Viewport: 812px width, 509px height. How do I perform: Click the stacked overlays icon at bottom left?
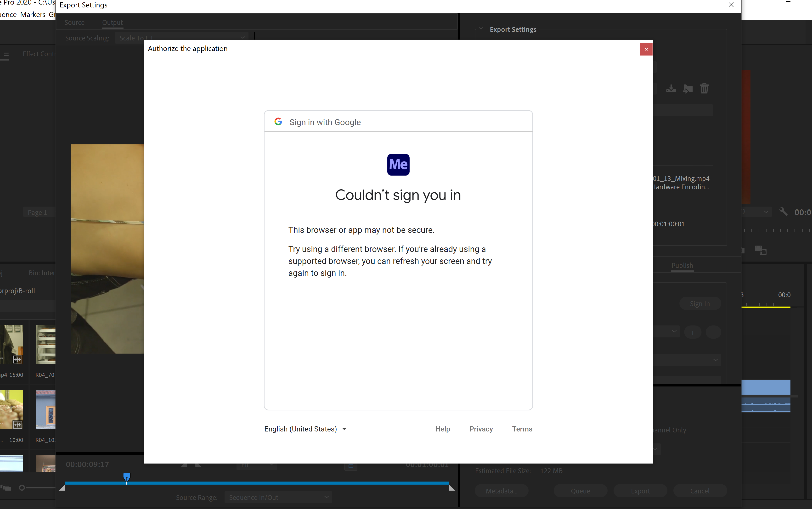click(6, 487)
